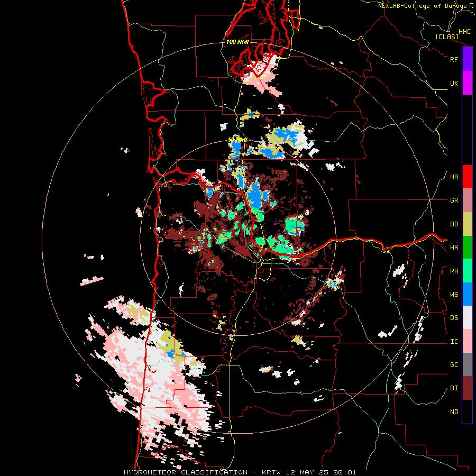Click the GR legend label

[454, 200]
